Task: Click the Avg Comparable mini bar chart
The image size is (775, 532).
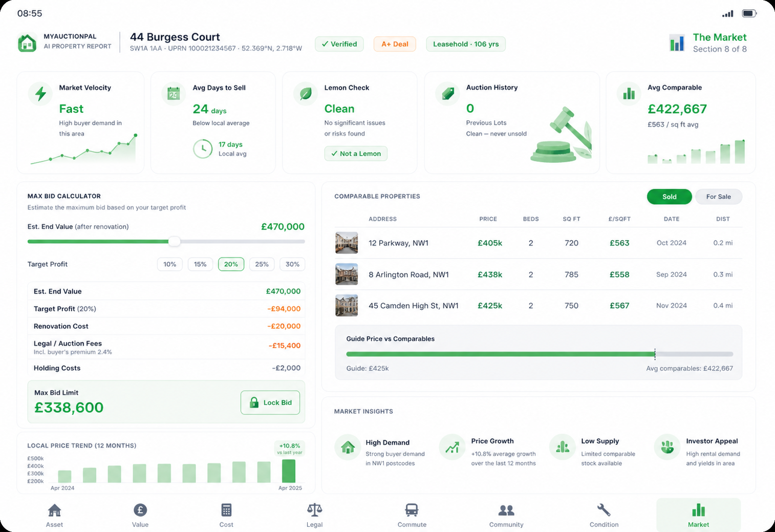Action: pyautogui.click(x=696, y=152)
